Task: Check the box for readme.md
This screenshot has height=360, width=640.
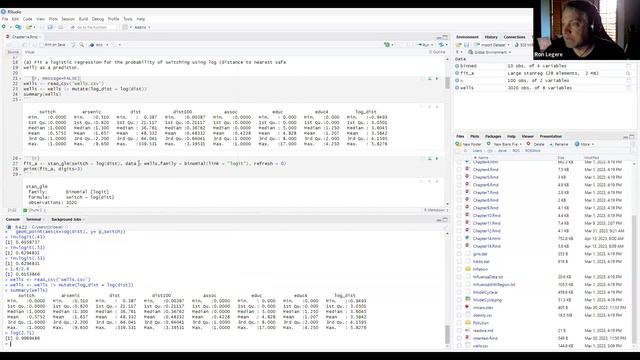Action: point(459,331)
